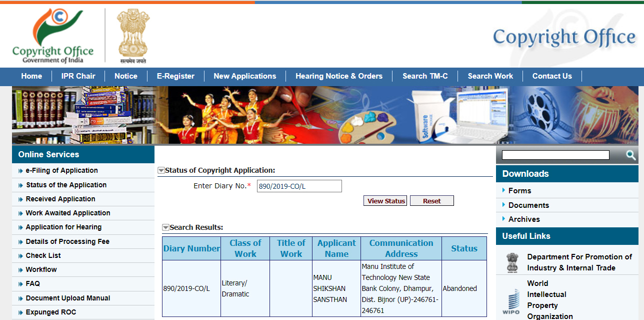Click the DPIIT emblem icon in Useful Links
Viewport: 644px width, 320px height.
click(x=512, y=262)
